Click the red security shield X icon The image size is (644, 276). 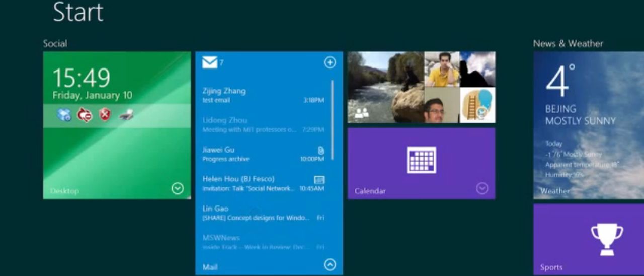[105, 115]
